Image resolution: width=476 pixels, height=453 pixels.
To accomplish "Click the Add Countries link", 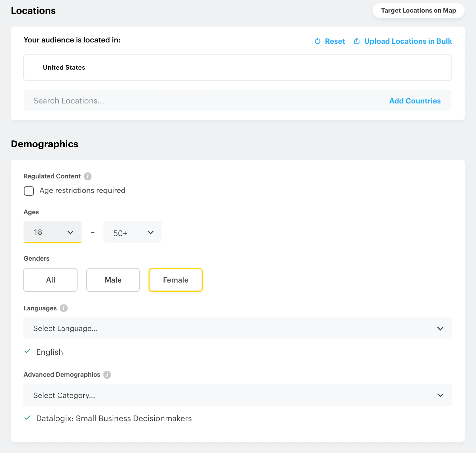I will click(415, 101).
